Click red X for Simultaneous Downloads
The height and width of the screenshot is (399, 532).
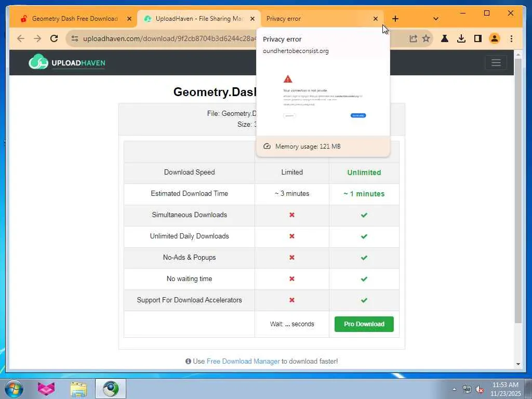point(292,215)
